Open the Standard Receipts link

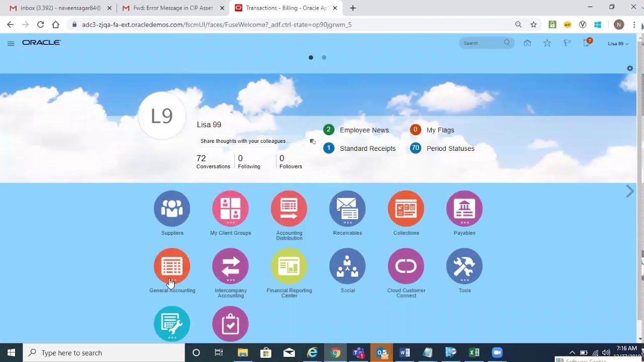click(368, 149)
